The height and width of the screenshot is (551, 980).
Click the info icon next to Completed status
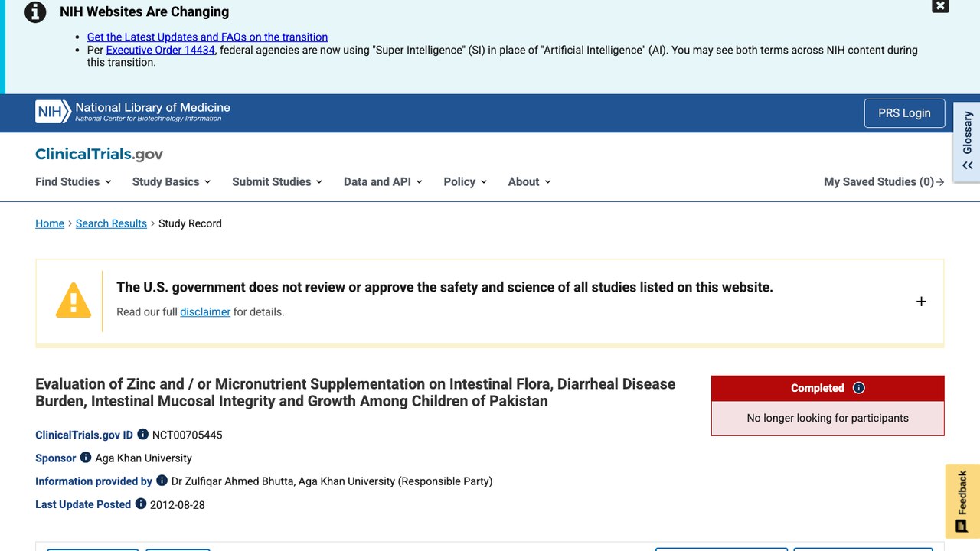tap(858, 388)
